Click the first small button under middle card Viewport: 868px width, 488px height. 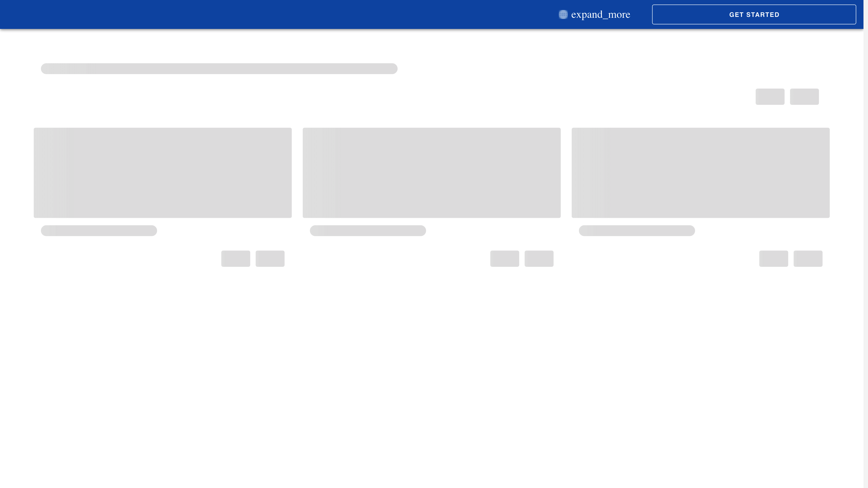[504, 259]
